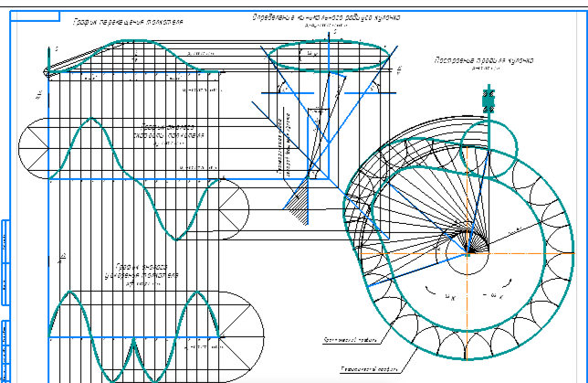Click the 'Практический профиль' leader label

pos(350,341)
